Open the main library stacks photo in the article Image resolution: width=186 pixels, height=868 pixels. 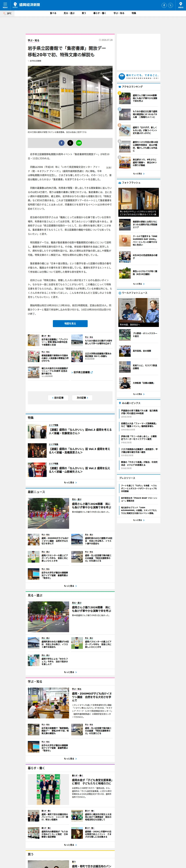pyautogui.click(x=70, y=98)
